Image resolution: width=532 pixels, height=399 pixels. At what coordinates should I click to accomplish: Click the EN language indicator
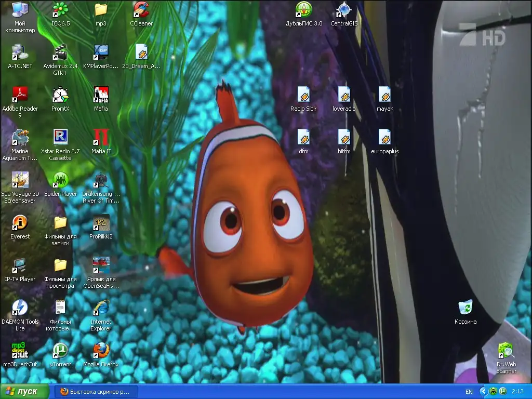coord(469,392)
